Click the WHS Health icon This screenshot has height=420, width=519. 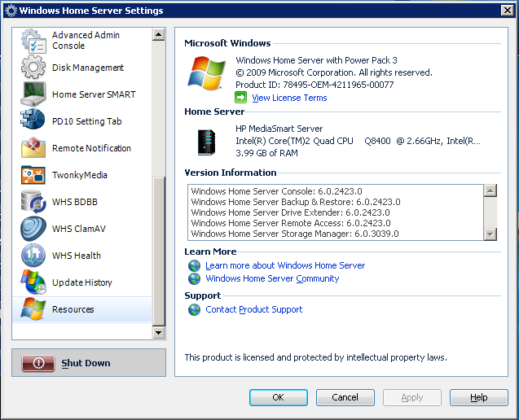(33, 256)
